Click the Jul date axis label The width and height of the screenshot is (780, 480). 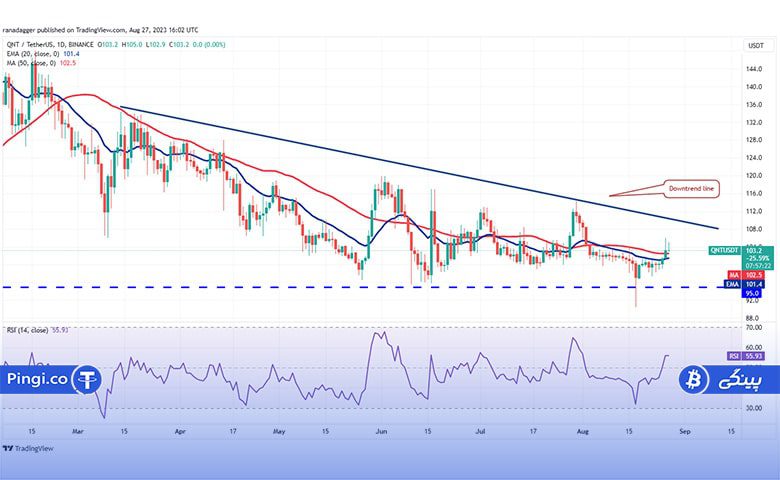[480, 432]
